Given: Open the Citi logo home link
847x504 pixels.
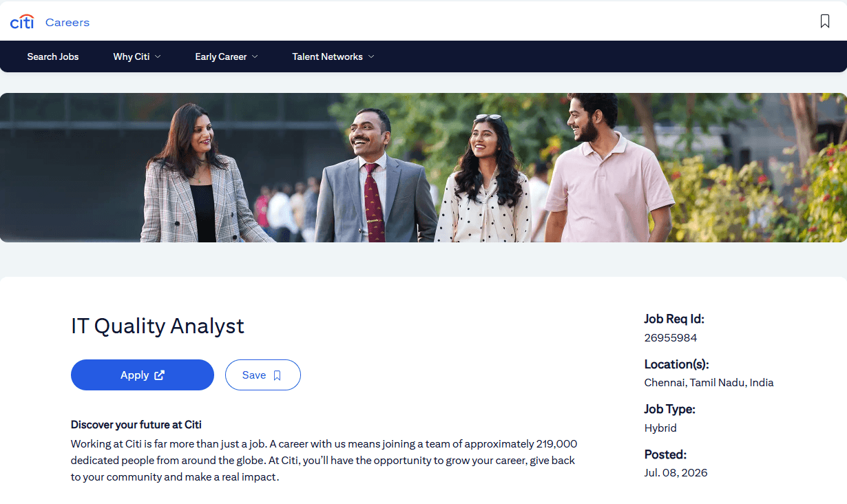Looking at the screenshot, I should tap(22, 22).
